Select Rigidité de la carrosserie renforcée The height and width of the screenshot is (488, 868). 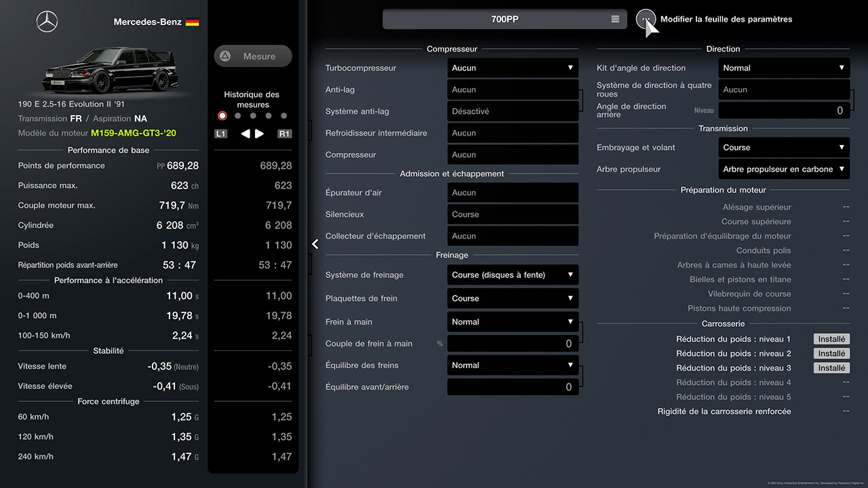[x=724, y=411]
